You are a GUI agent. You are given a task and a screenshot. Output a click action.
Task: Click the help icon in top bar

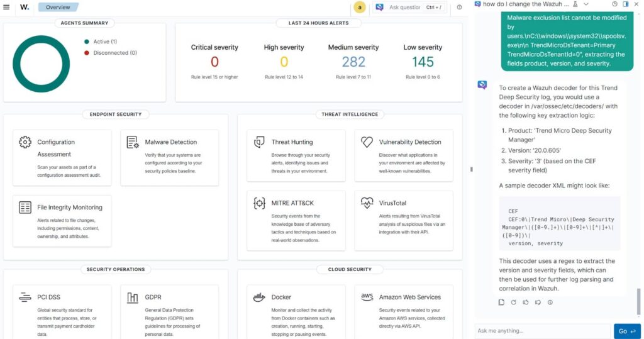tap(459, 8)
